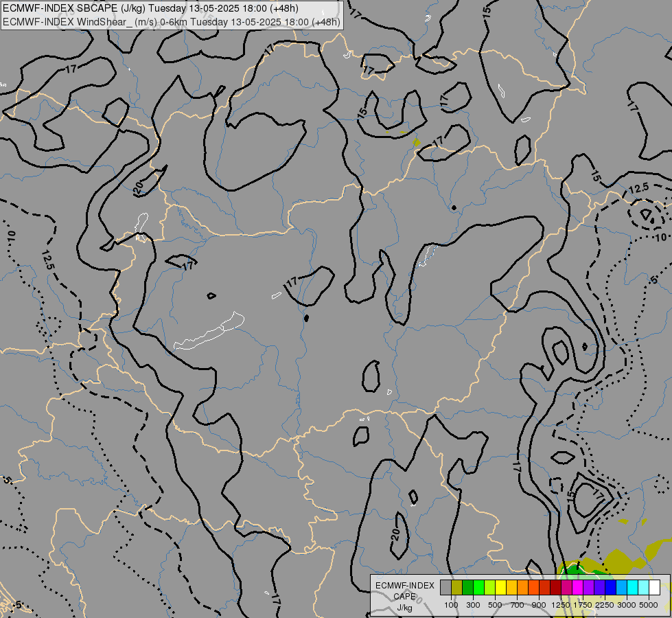Select the pure yellow legend swatch
Screen dimensions: 672x618
click(x=500, y=587)
